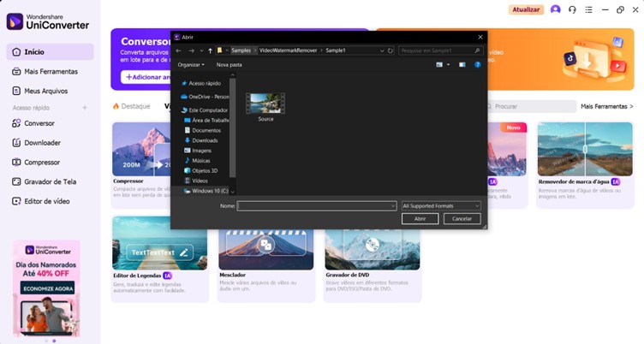Open recent locations dropdown arrow
Image resolution: width=644 pixels, height=344 pixels.
tap(201, 50)
